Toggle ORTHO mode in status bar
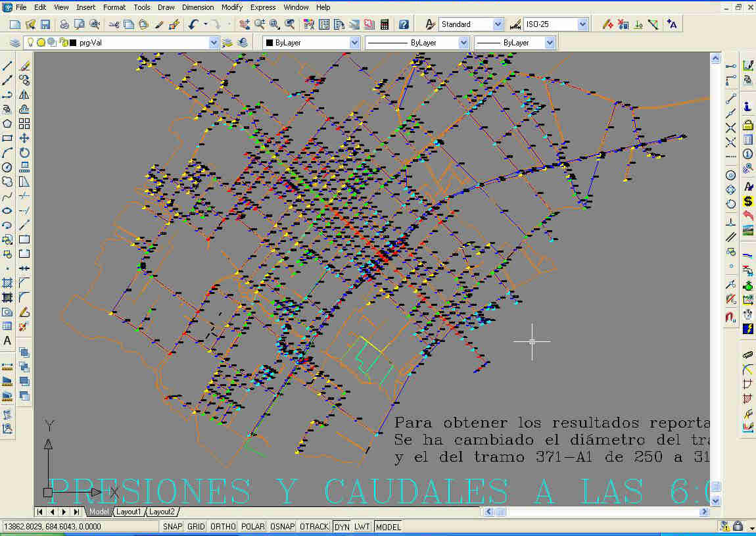 tap(223, 527)
